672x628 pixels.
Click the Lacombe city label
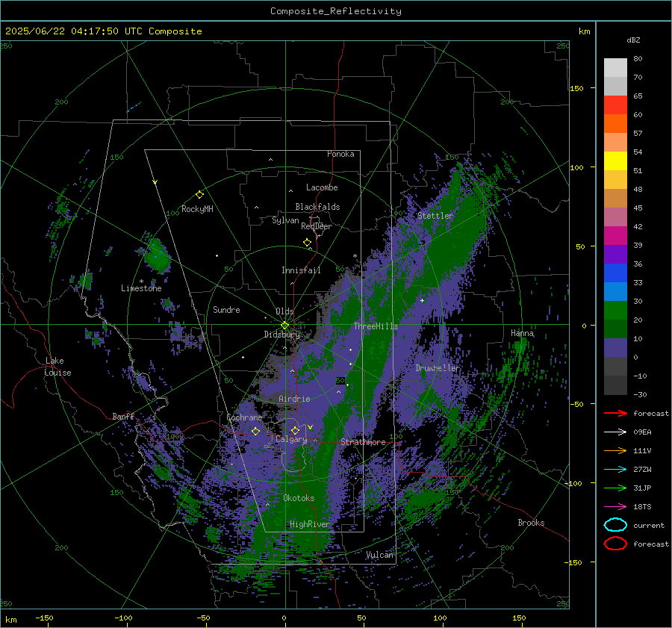[321, 187]
